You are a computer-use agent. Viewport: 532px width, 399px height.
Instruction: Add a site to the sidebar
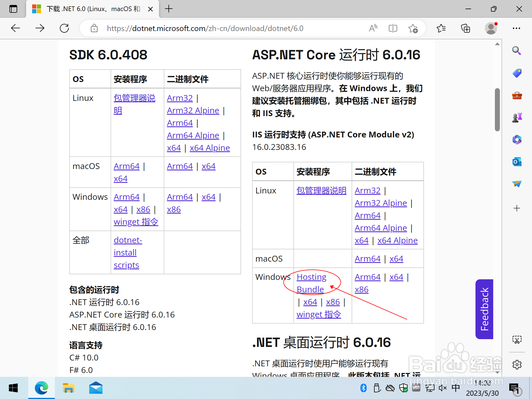pyautogui.click(x=517, y=208)
